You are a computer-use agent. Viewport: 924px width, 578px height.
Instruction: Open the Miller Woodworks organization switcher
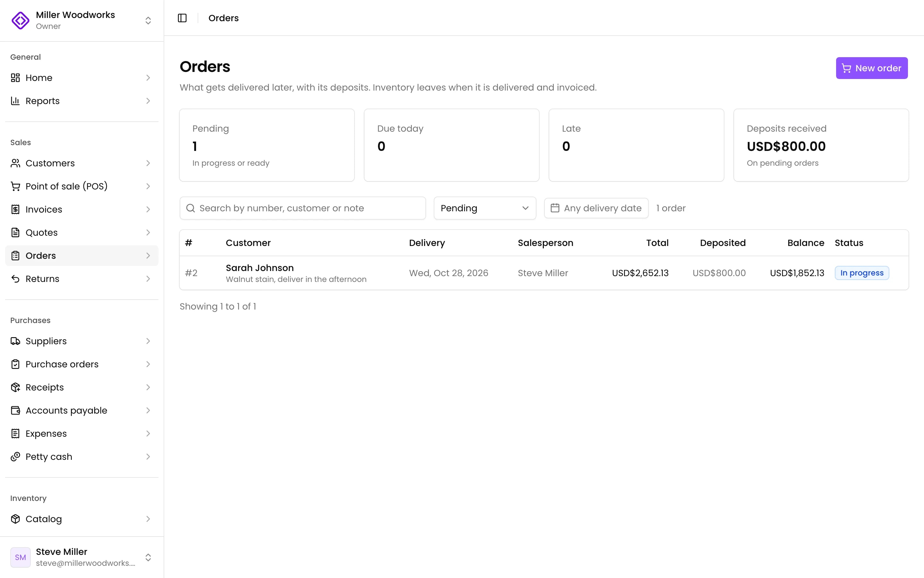148,20
